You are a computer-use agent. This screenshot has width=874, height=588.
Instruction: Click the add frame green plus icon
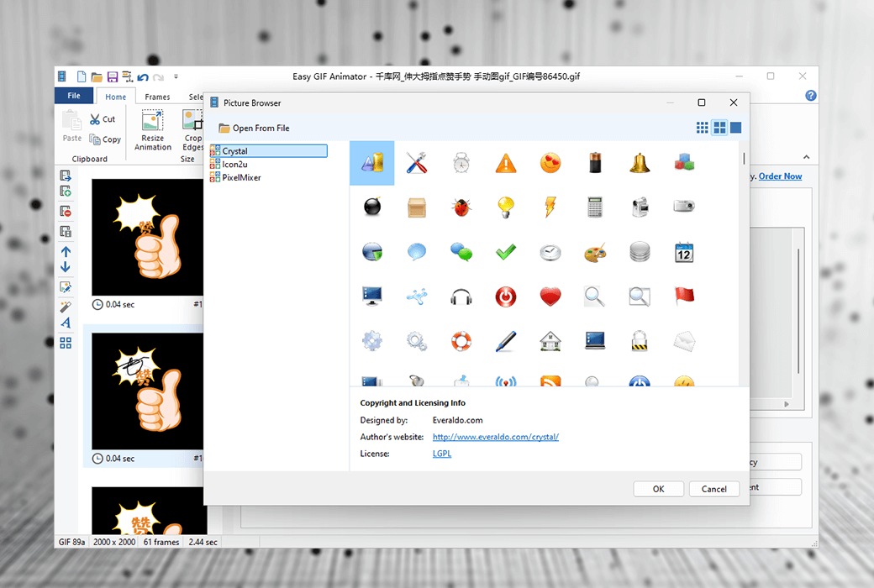pyautogui.click(x=66, y=192)
